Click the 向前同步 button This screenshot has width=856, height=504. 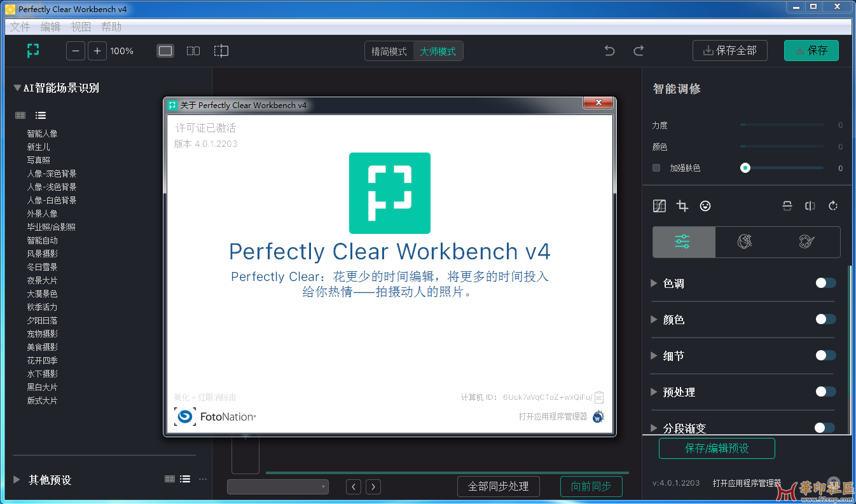(x=591, y=486)
